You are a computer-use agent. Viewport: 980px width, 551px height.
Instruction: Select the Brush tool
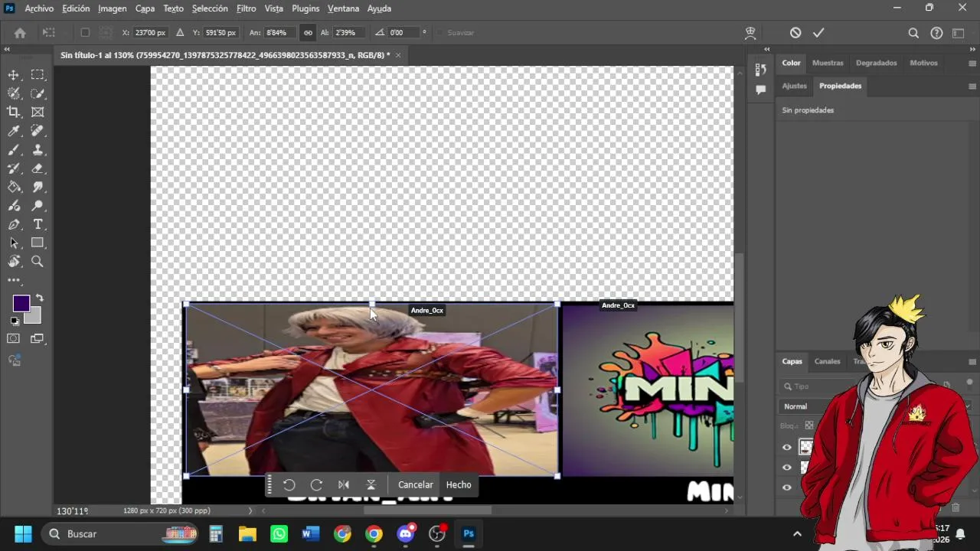pos(14,150)
